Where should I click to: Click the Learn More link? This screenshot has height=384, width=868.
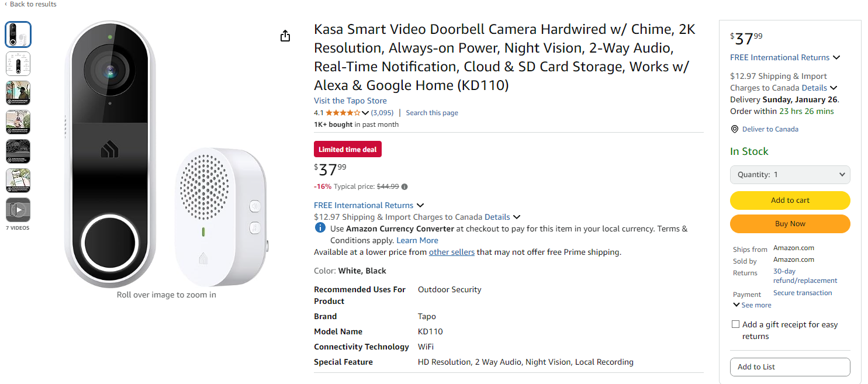click(x=417, y=240)
